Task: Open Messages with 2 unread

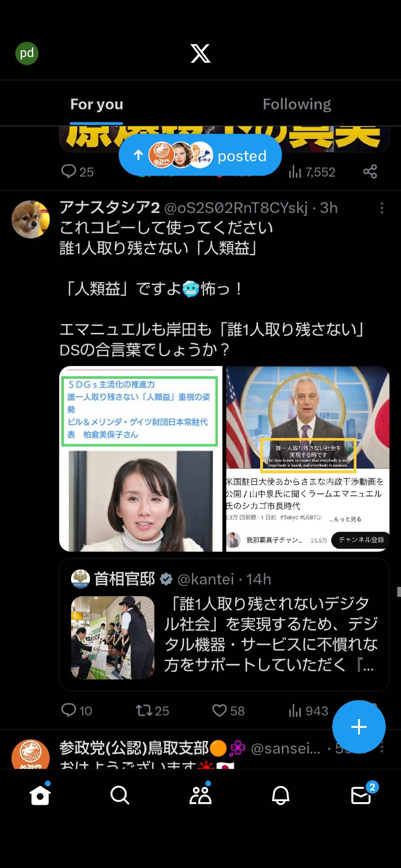Action: tap(361, 795)
